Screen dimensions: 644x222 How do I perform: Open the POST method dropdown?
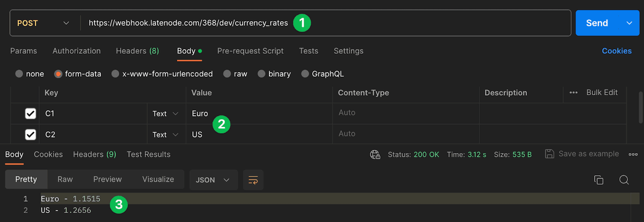[x=44, y=23]
